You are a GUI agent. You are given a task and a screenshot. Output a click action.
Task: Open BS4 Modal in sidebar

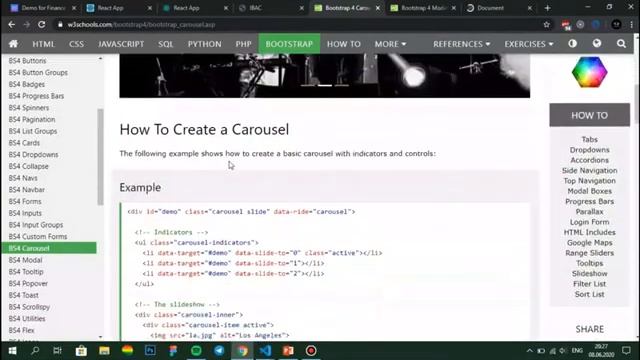coord(25,260)
